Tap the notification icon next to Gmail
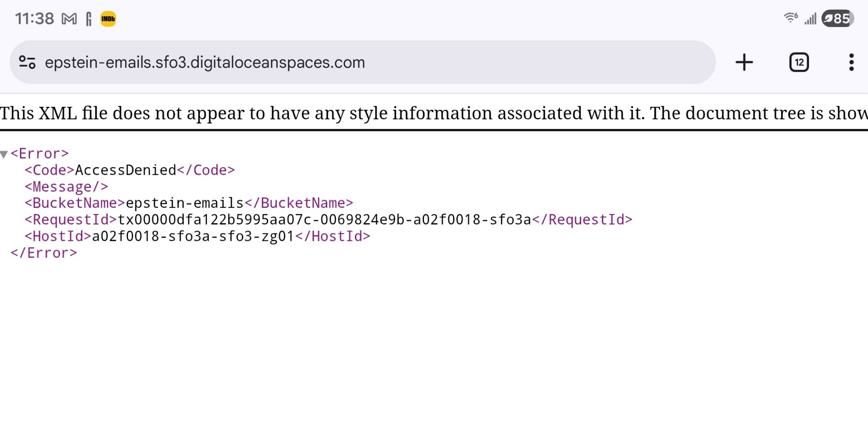The width and height of the screenshot is (868, 441). point(89,19)
